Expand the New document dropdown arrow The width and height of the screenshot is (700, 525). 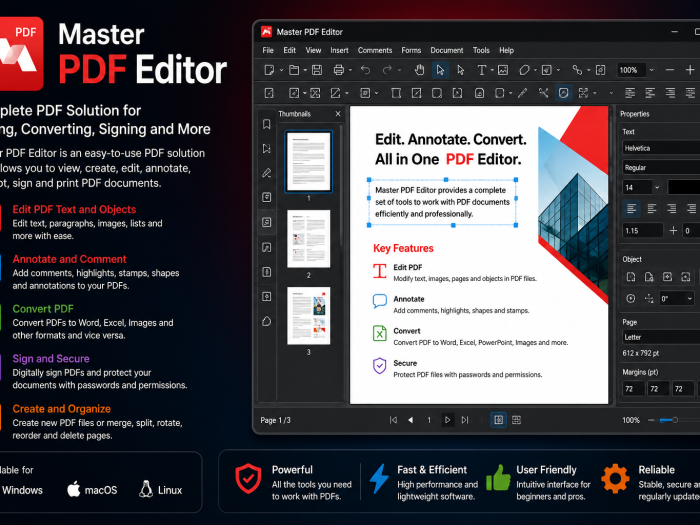(x=281, y=71)
